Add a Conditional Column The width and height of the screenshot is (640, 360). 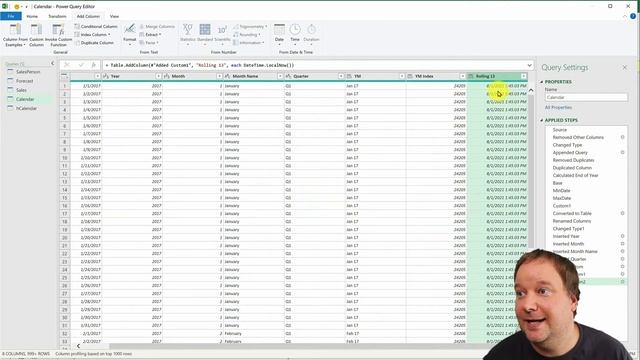click(x=96, y=27)
